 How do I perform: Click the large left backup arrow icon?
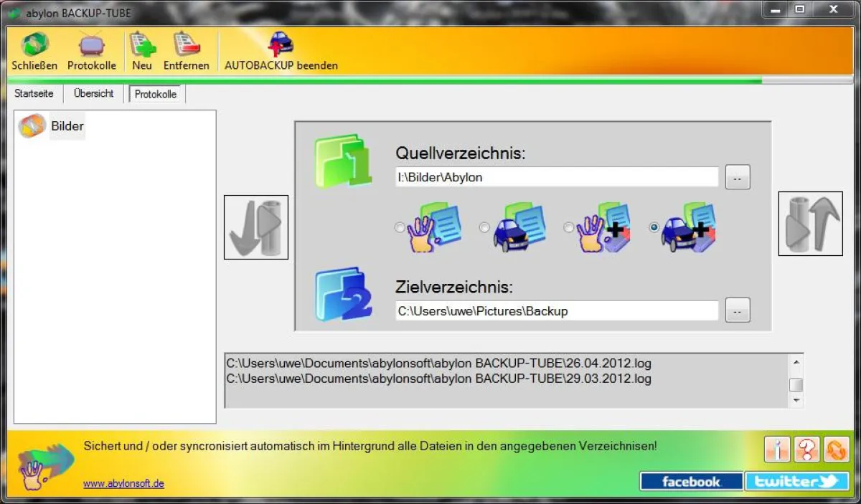click(x=256, y=227)
